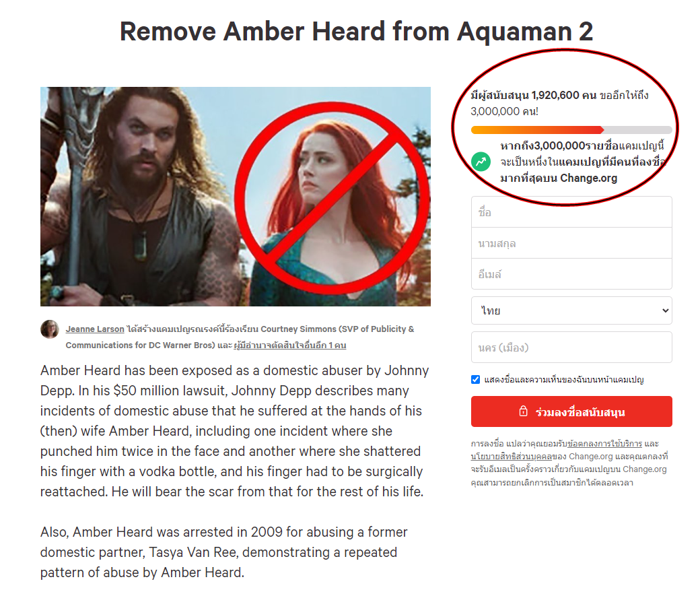Screen dimensions: 700x596
Task: Click the red ร่วมลงชื่อสนับสนุน button
Action: pos(571,411)
